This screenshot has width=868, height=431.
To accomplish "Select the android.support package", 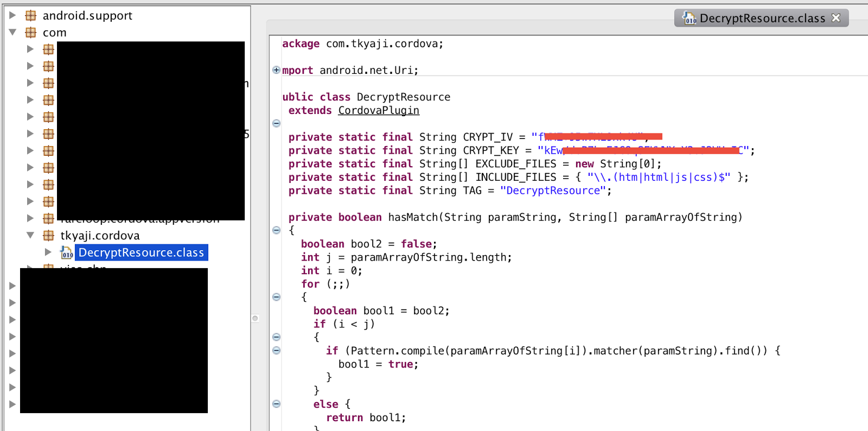I will (87, 16).
